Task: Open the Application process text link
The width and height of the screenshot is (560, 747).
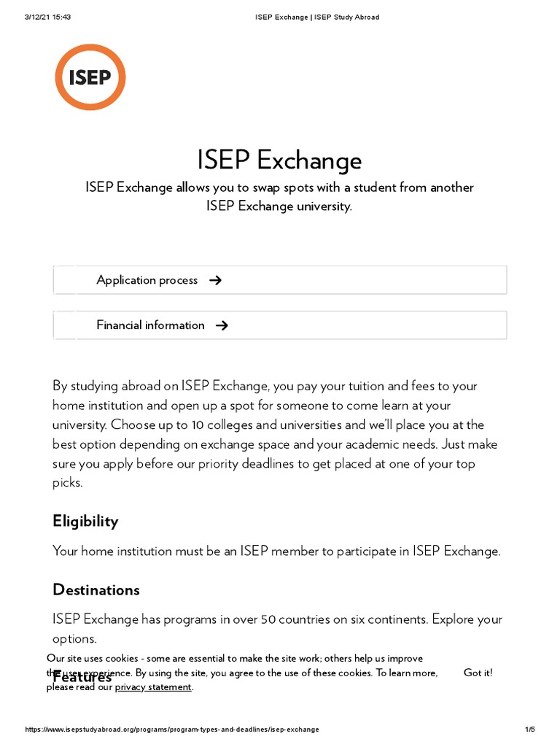Action: click(147, 280)
